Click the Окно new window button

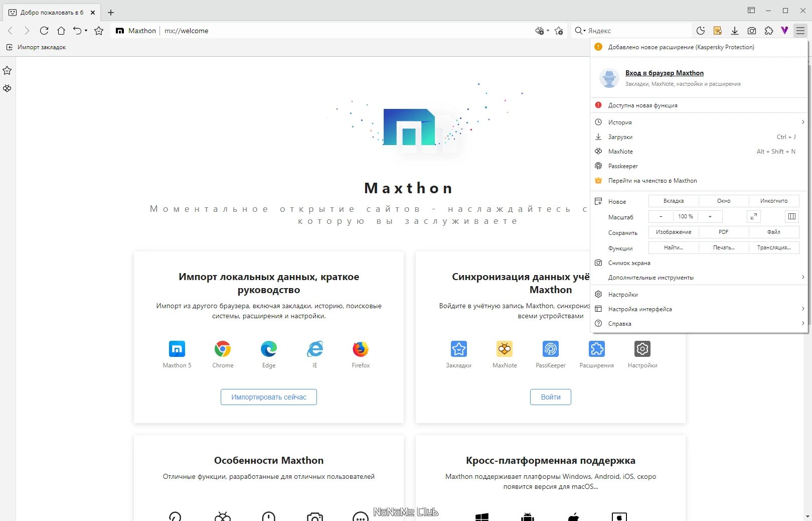pyautogui.click(x=724, y=201)
